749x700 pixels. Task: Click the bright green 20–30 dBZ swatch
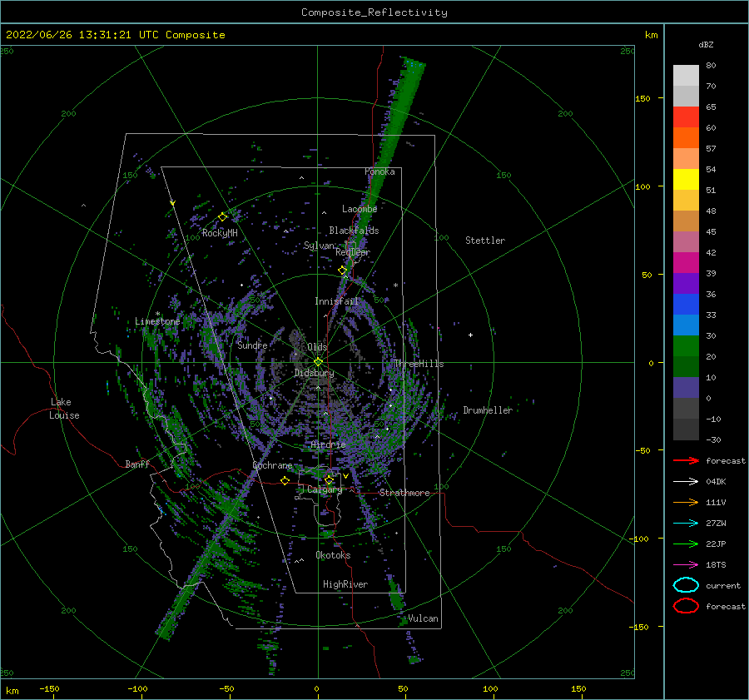point(687,346)
